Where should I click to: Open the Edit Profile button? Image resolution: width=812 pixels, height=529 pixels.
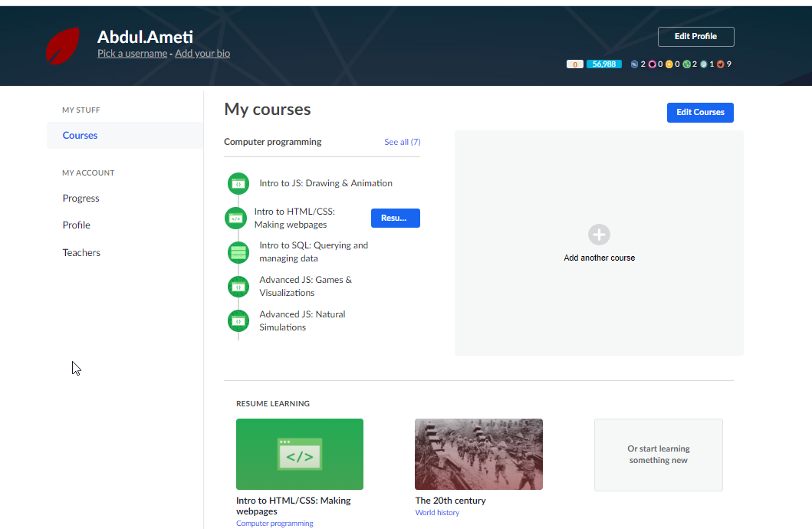tap(696, 36)
